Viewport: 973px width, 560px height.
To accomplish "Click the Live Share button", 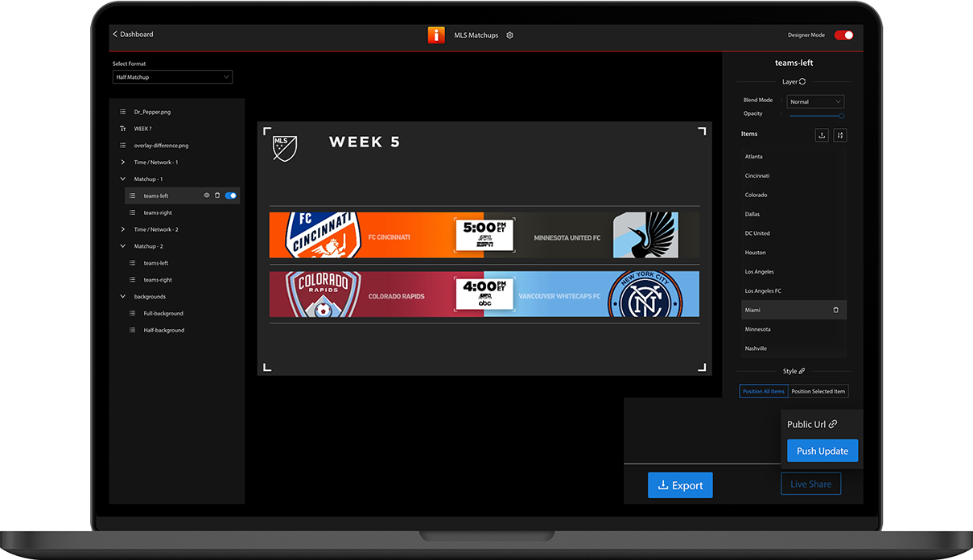I will (x=810, y=484).
